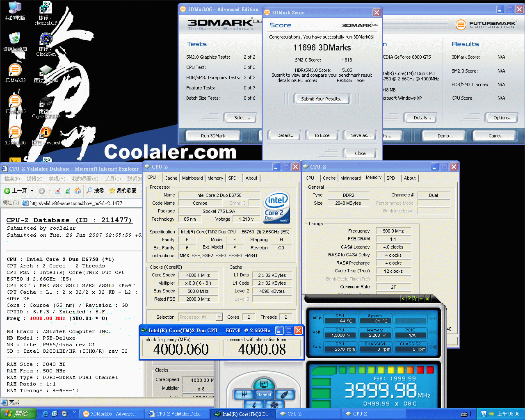The height and width of the screenshot is (420, 525).
Task: Click the Windows Start button
Action: point(18,414)
